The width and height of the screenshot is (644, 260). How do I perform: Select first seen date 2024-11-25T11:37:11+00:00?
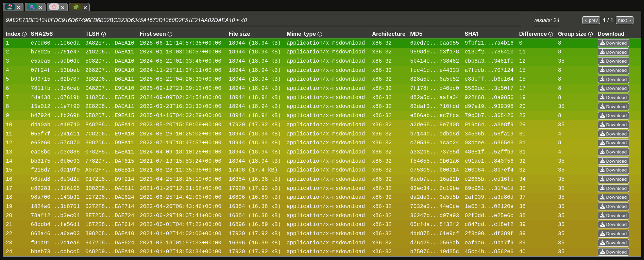(x=181, y=70)
